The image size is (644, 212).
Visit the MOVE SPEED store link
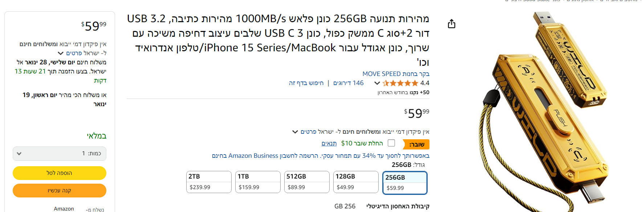396,74
